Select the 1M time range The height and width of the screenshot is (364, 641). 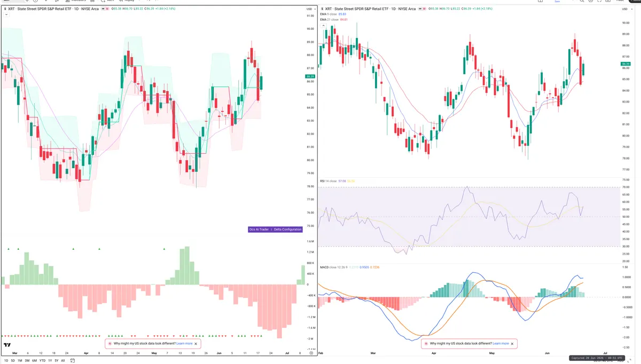pos(20,360)
